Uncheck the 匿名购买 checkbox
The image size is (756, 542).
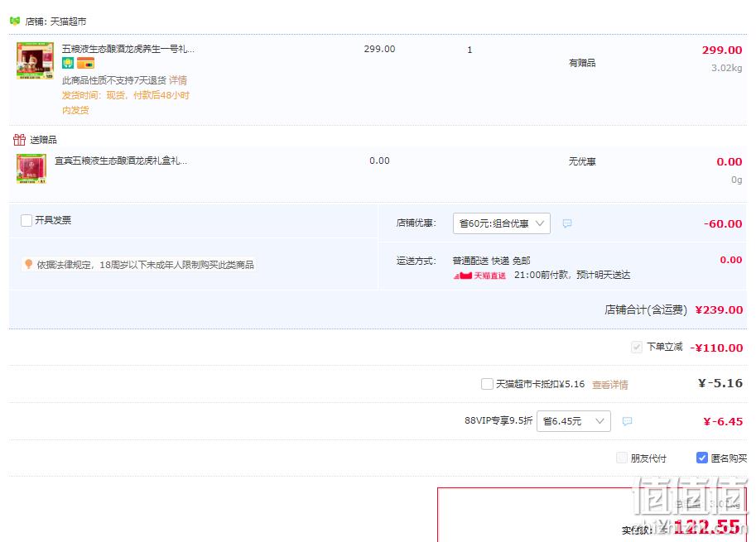pyautogui.click(x=702, y=458)
